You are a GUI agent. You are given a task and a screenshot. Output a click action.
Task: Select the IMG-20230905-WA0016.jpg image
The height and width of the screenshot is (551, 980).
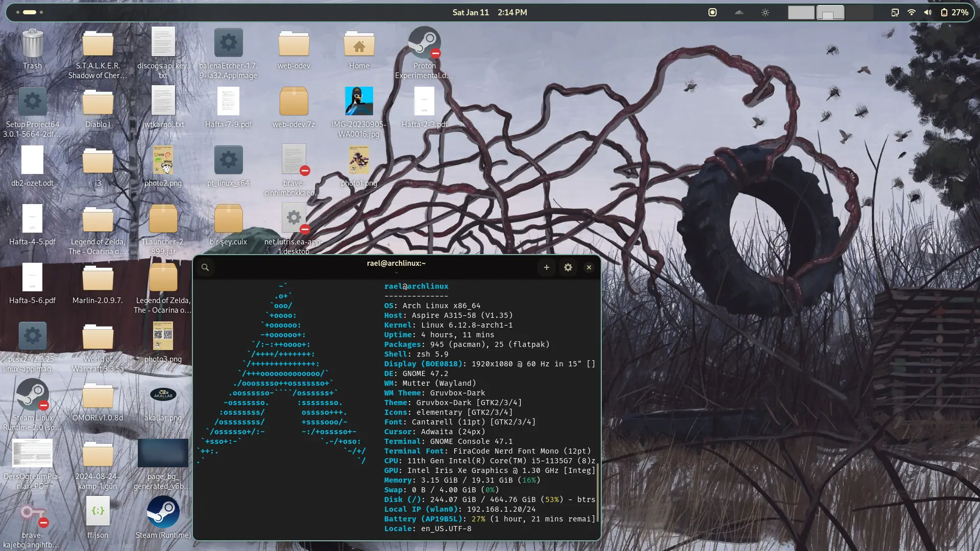pos(359,101)
